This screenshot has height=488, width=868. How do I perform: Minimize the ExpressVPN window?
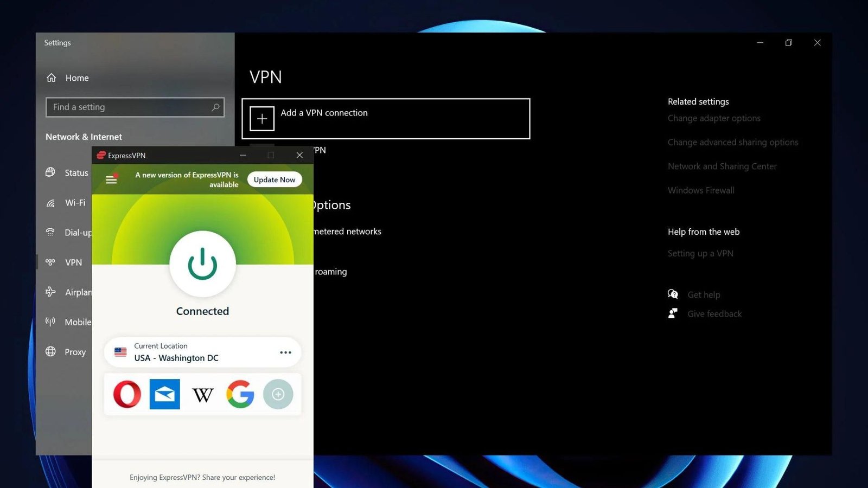(243, 155)
